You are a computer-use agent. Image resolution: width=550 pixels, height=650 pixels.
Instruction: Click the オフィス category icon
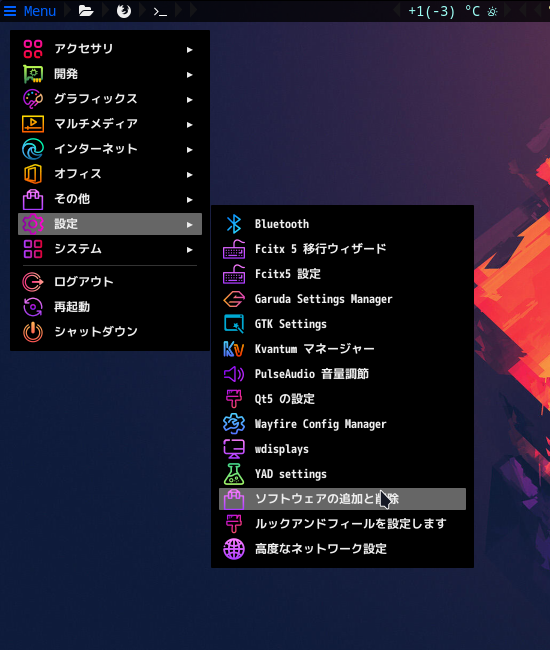coord(33,174)
